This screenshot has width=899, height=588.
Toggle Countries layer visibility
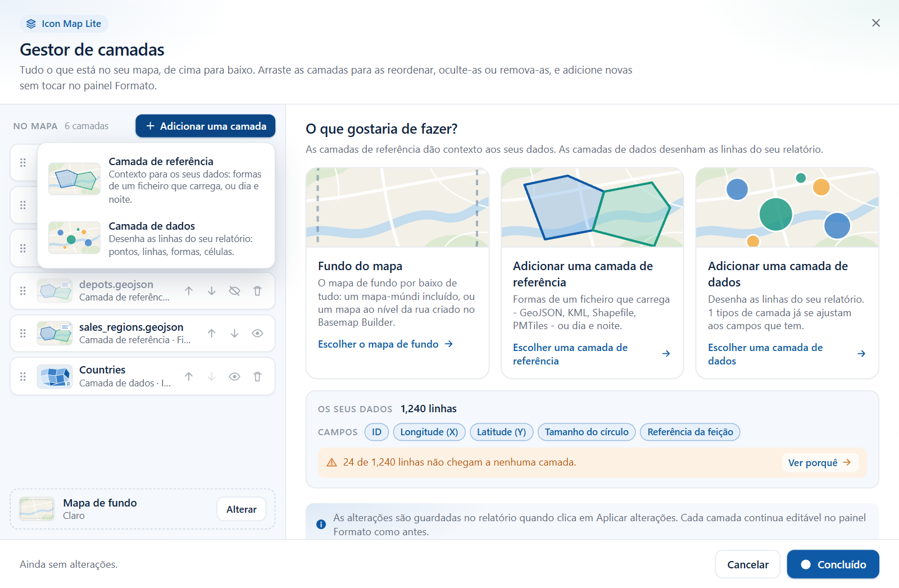tap(235, 377)
